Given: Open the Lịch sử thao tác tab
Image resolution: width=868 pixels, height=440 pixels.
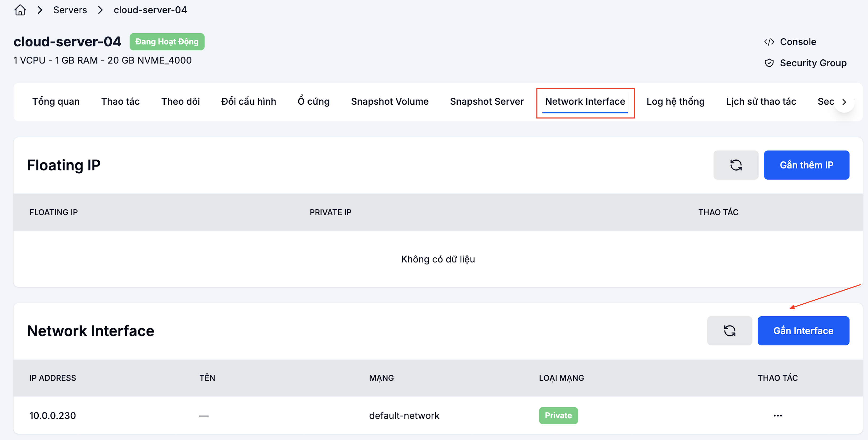Looking at the screenshot, I should (761, 101).
